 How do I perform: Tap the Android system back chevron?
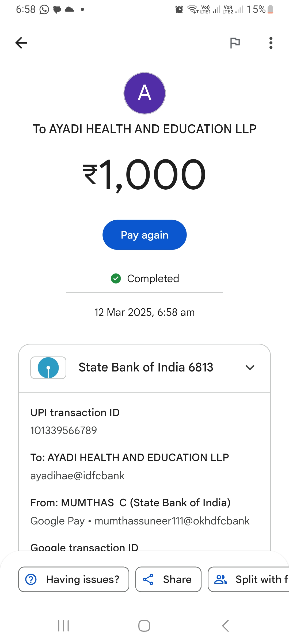pyautogui.click(x=225, y=626)
